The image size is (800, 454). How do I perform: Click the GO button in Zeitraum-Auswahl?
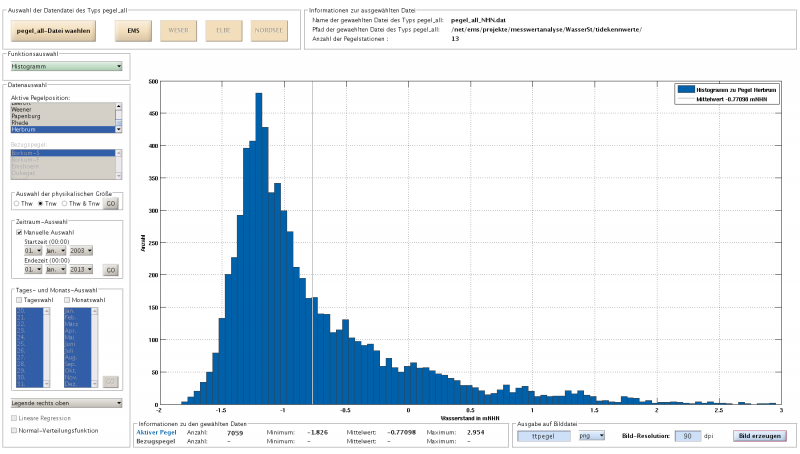point(111,270)
